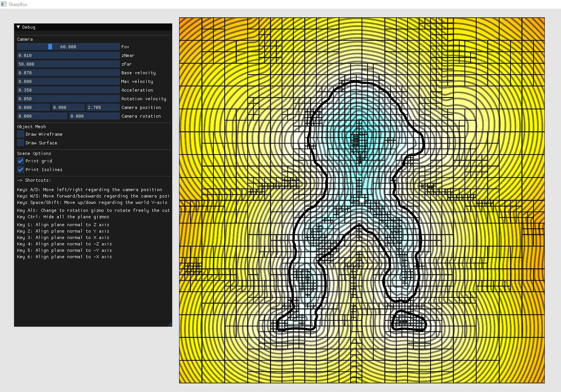Click the SharpBox window icon
This screenshot has width=561, height=392.
[4, 4]
